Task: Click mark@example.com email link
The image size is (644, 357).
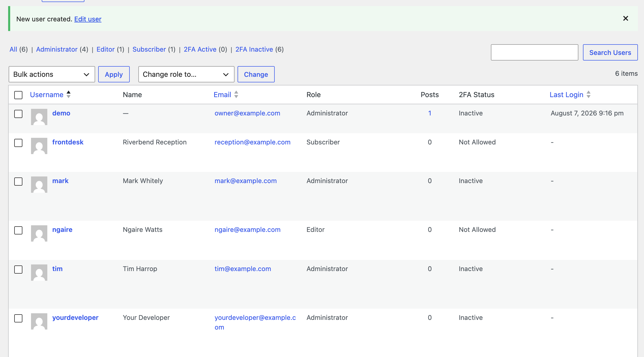Action: tap(246, 181)
